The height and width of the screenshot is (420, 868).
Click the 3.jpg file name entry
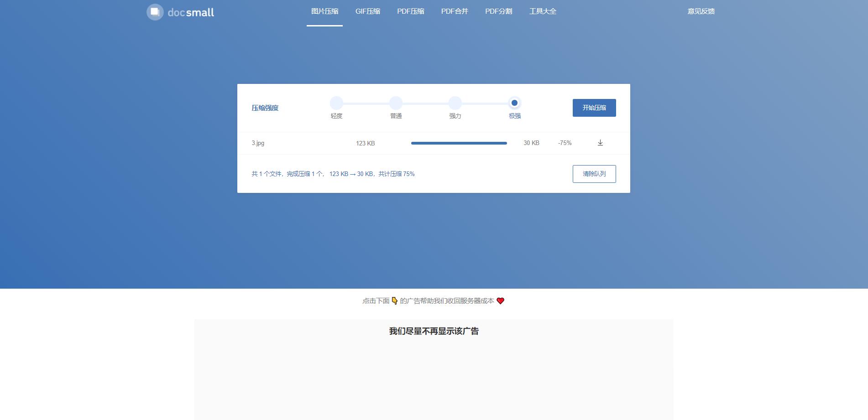click(258, 143)
